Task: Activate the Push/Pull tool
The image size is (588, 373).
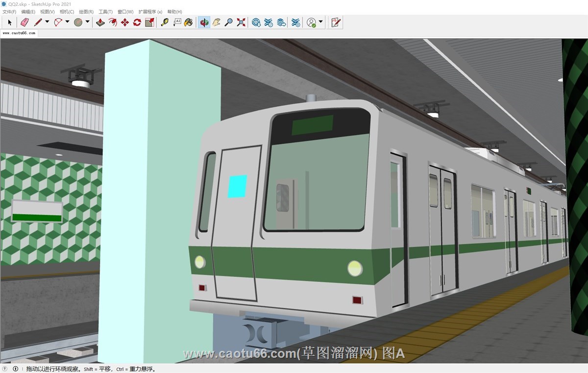Action: coord(100,22)
